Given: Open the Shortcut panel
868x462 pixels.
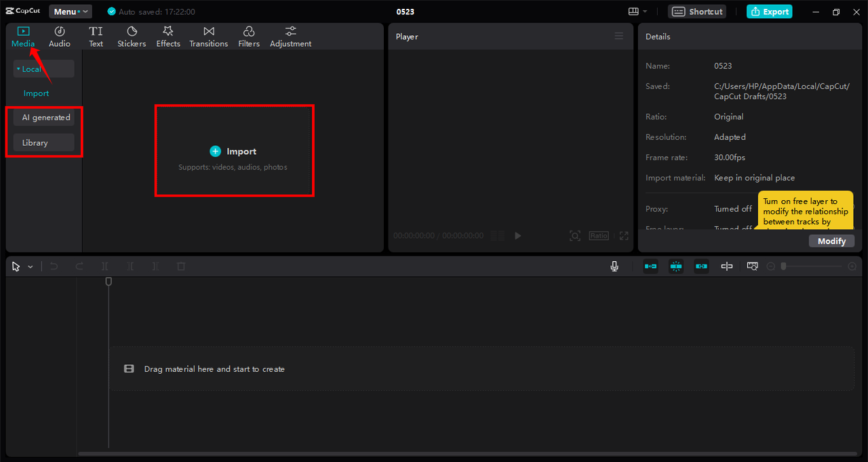Looking at the screenshot, I should coord(697,12).
